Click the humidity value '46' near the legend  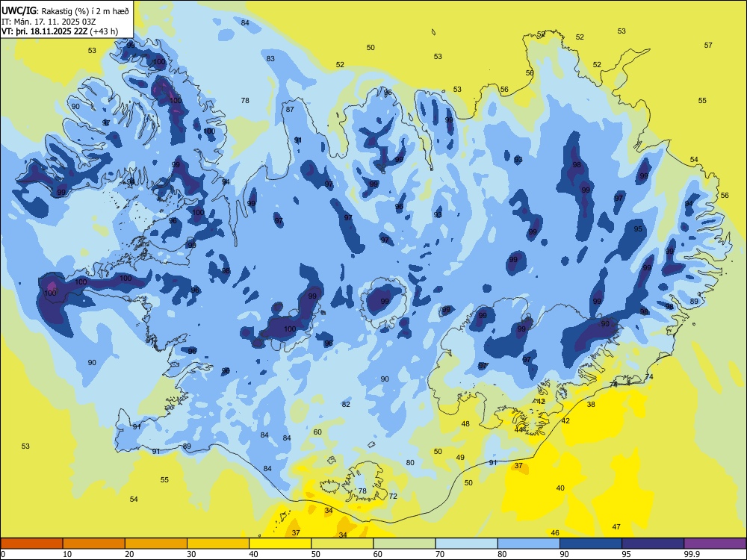click(555, 532)
